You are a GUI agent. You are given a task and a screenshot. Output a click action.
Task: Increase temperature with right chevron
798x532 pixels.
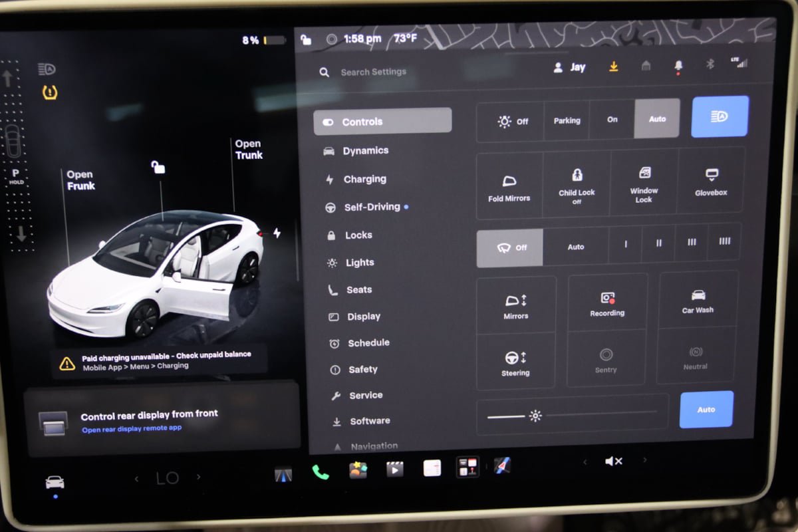pos(198,477)
